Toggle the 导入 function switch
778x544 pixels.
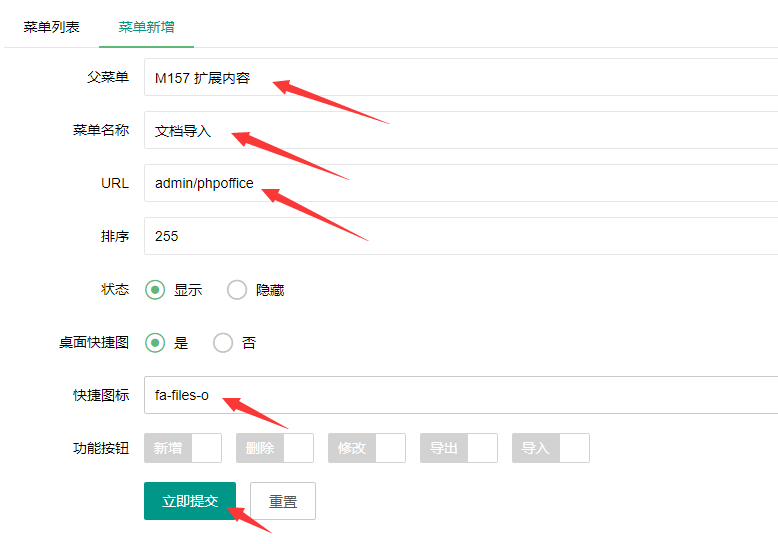[x=551, y=448]
